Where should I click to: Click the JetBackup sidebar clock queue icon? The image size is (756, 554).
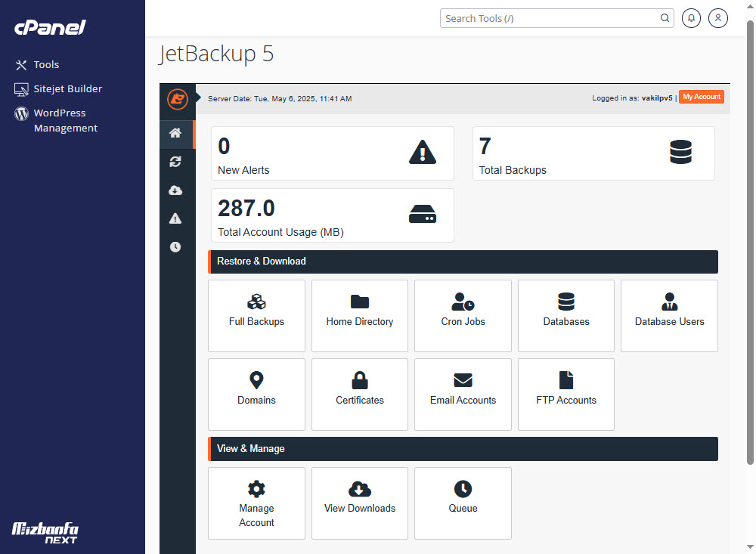tap(175, 247)
